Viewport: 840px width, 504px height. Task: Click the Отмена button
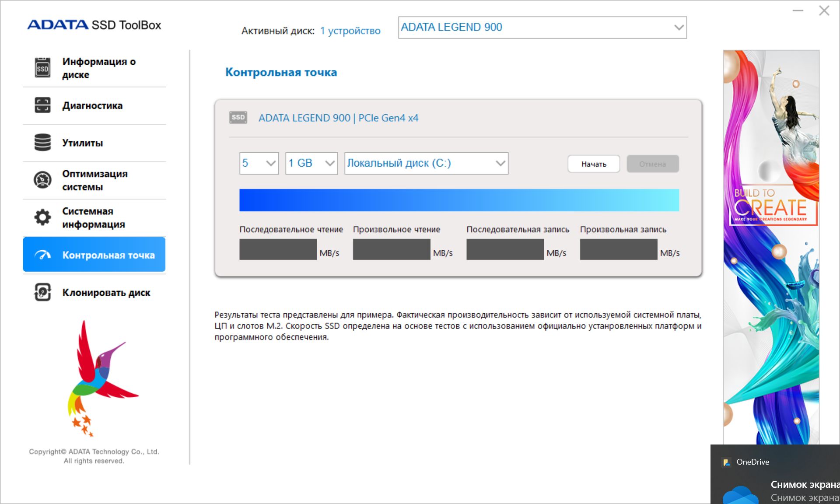(x=653, y=164)
